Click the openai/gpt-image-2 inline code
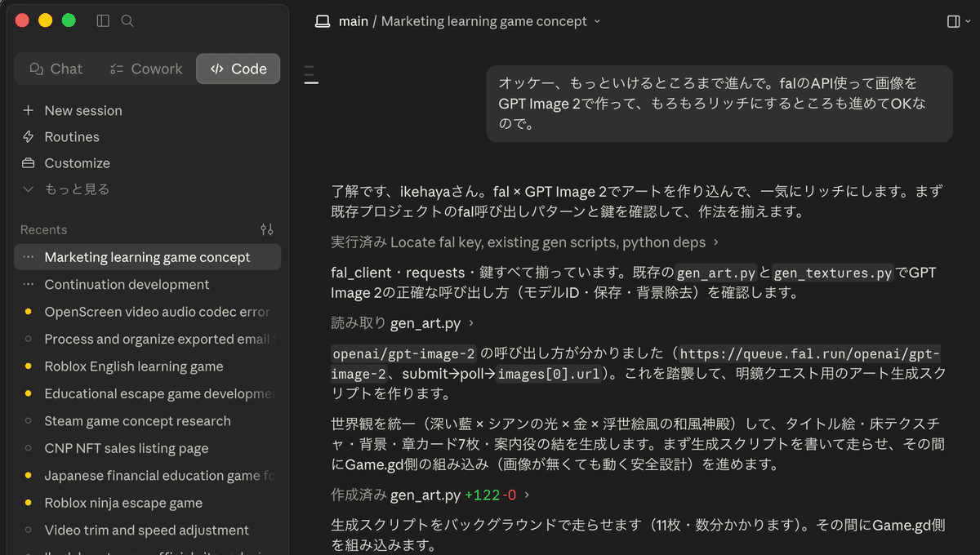The width and height of the screenshot is (980, 555). [404, 354]
